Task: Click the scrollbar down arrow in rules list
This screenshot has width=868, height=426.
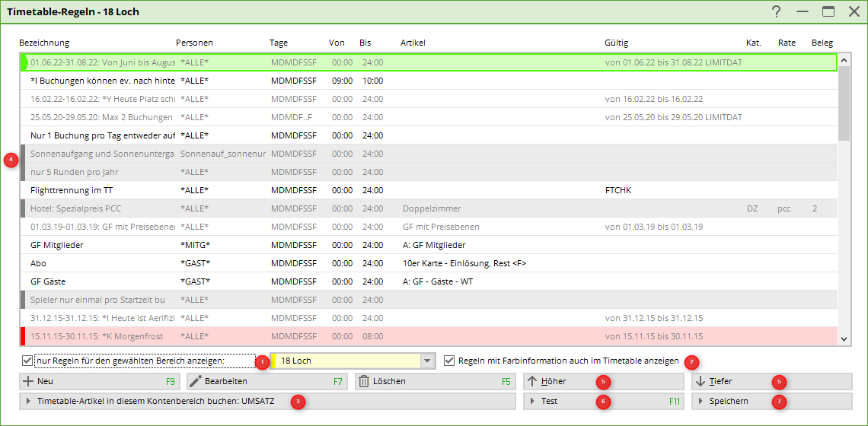Action: [x=844, y=339]
